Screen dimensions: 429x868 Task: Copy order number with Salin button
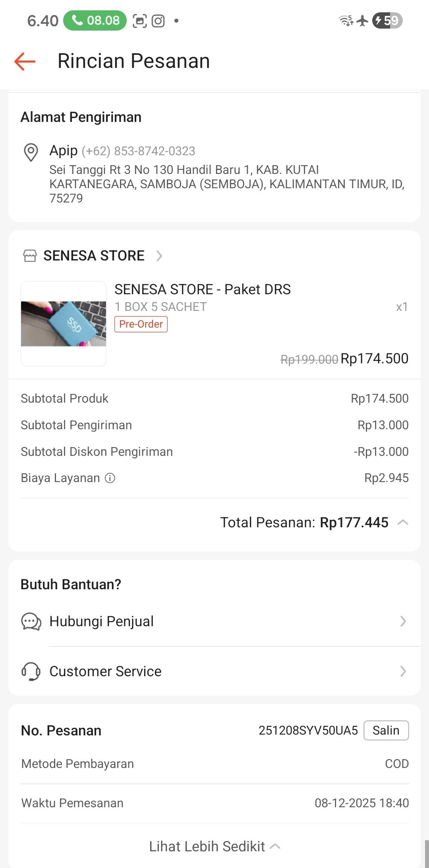point(386,730)
